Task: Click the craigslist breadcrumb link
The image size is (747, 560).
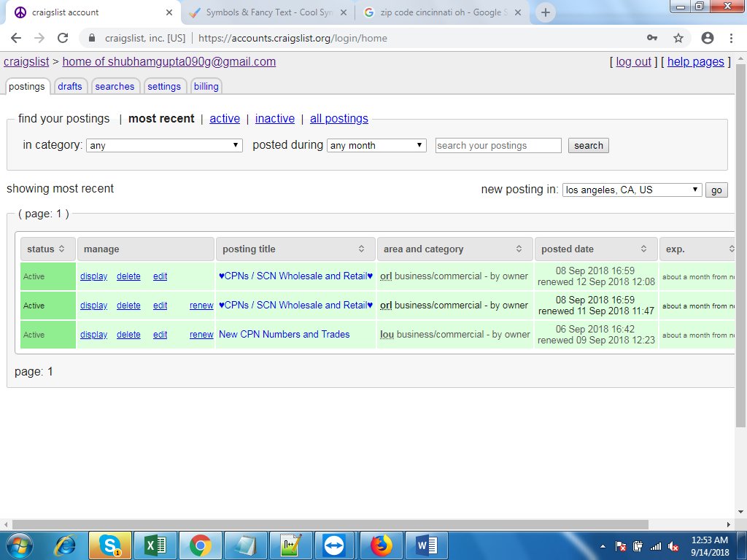Action: click(x=26, y=62)
